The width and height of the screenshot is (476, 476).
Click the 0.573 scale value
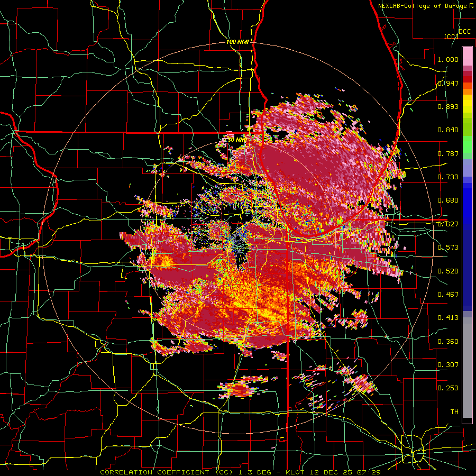(x=448, y=248)
